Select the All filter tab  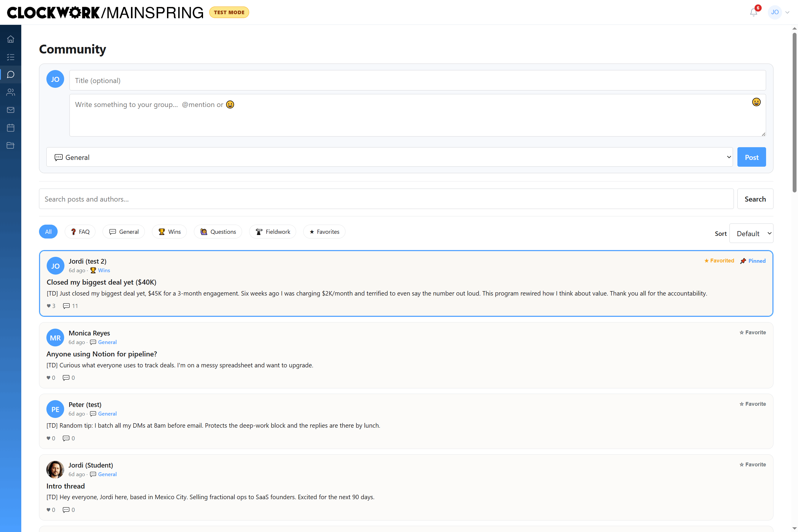[48, 232]
